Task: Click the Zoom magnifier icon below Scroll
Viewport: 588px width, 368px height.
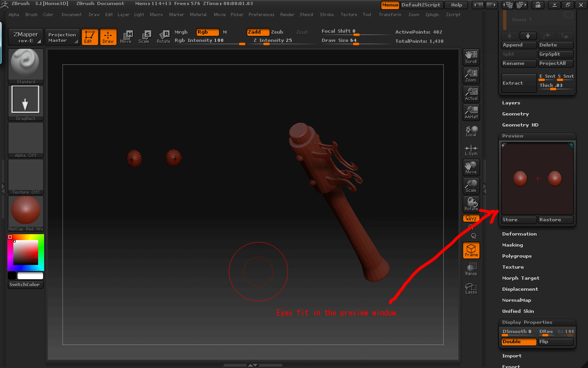Action: pos(471,75)
